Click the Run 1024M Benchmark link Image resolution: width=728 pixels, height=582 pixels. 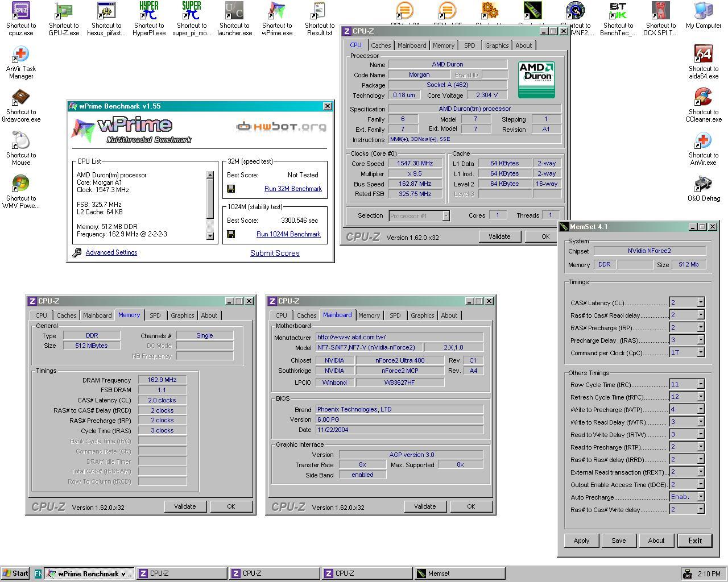coord(288,234)
